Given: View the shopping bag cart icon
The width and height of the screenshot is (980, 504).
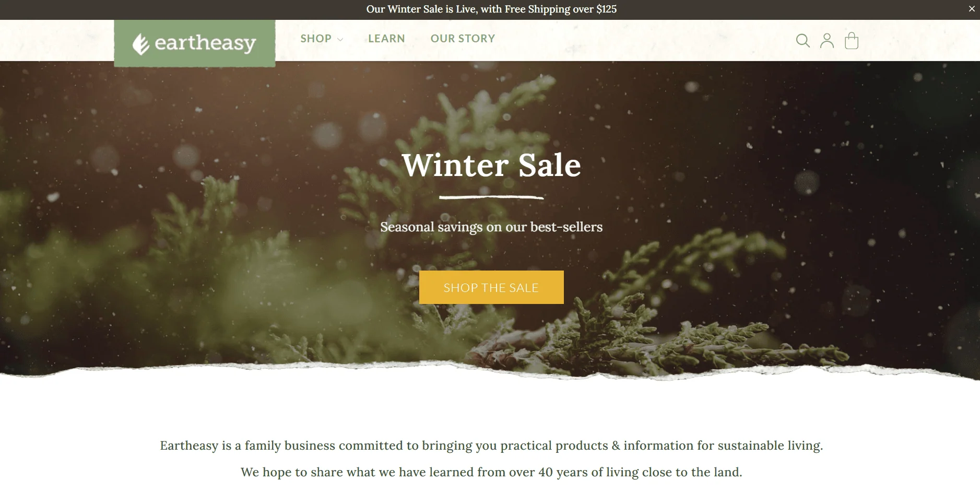Looking at the screenshot, I should pos(852,41).
